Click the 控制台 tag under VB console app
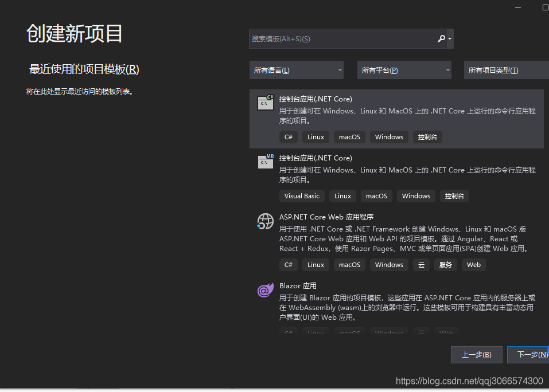Viewport: 549px width, 392px height. [454, 196]
